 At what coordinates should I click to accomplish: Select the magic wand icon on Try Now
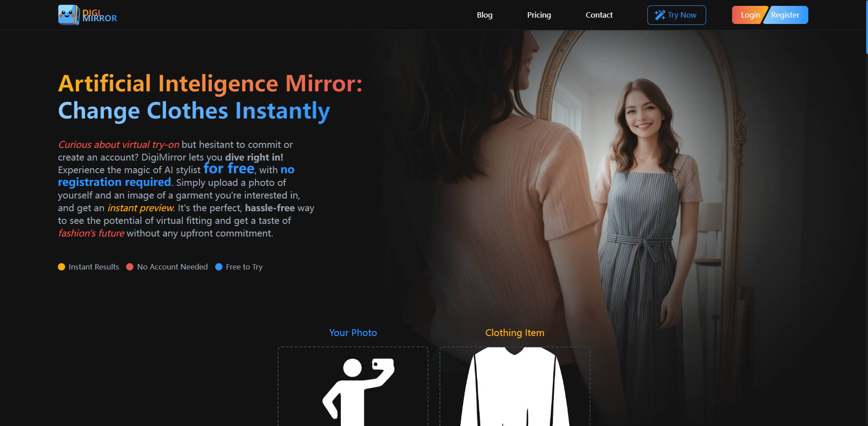coord(659,15)
